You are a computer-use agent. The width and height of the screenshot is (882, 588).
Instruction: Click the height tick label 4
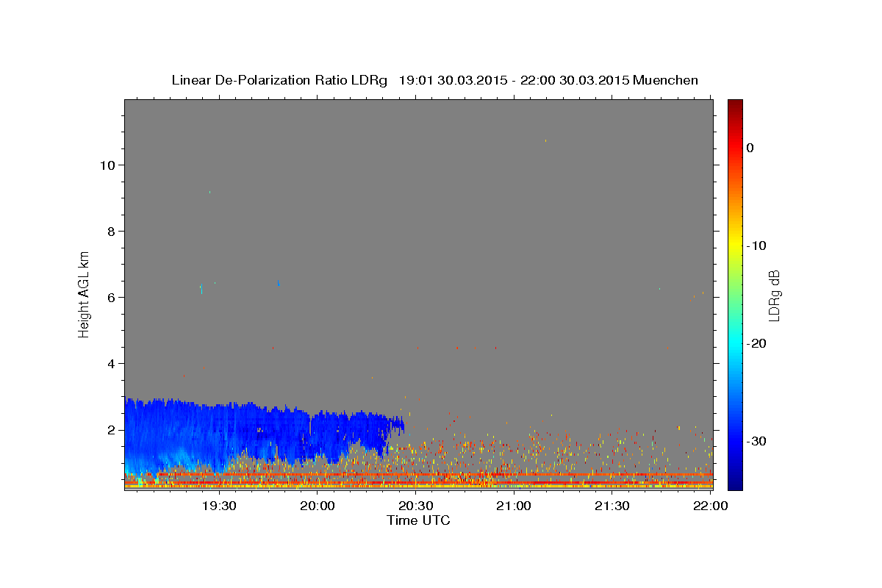coord(110,364)
